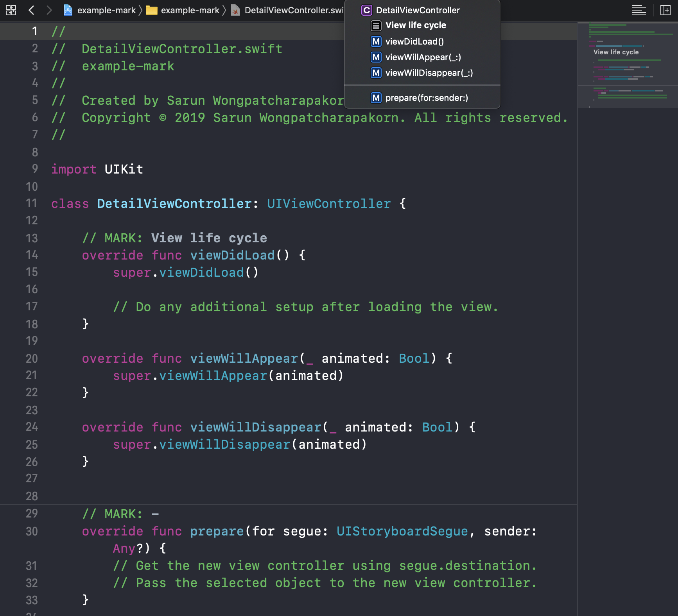Click viewWillAppear in line 20 declaration
The width and height of the screenshot is (678, 616).
click(x=244, y=358)
